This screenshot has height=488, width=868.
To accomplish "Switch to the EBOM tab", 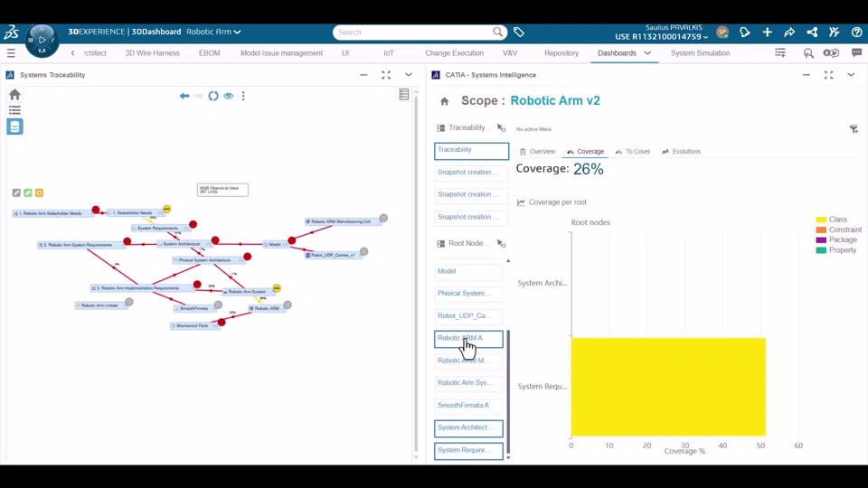I will pyautogui.click(x=209, y=53).
